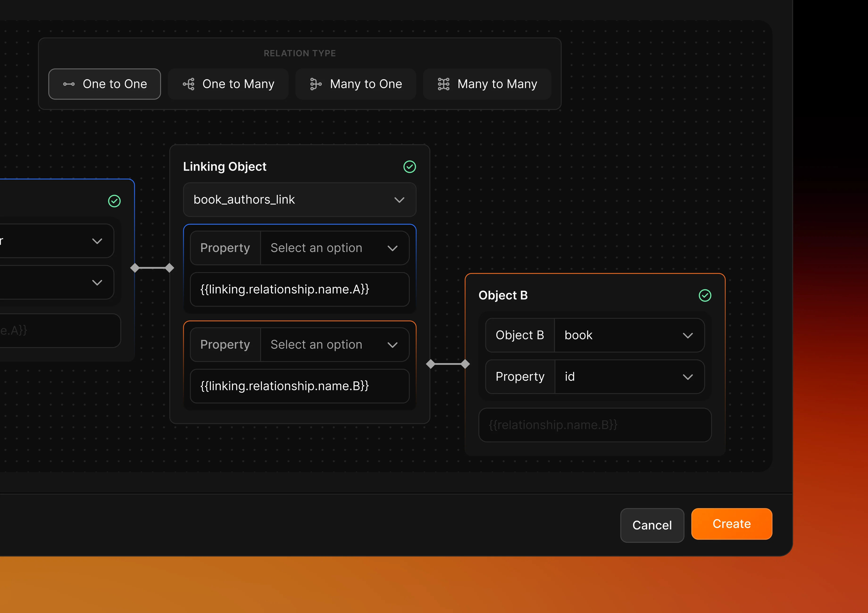Image resolution: width=868 pixels, height=613 pixels.
Task: Click the diamond connector between Linking Object and Object B
Action: point(448,364)
